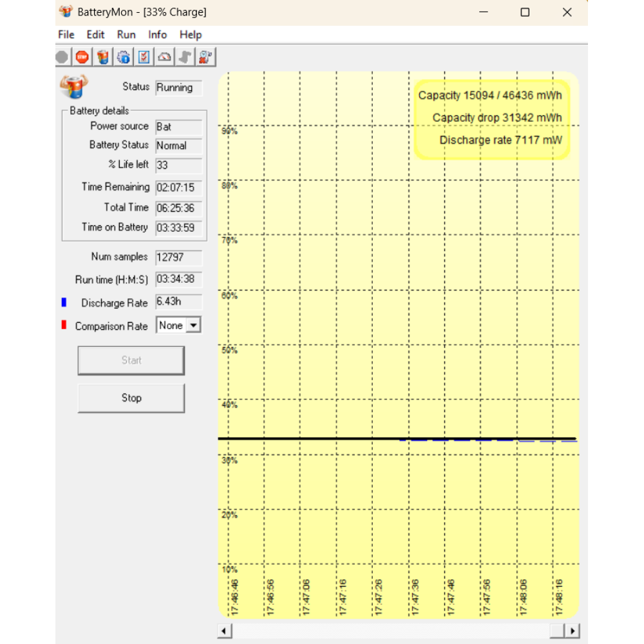Open the Comparison Rate dropdown
Image resolution: width=644 pixels, height=644 pixels.
pyautogui.click(x=193, y=326)
